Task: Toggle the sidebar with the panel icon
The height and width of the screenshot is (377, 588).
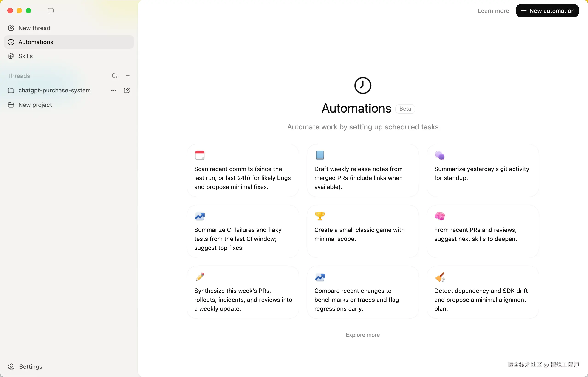Action: coord(50,11)
